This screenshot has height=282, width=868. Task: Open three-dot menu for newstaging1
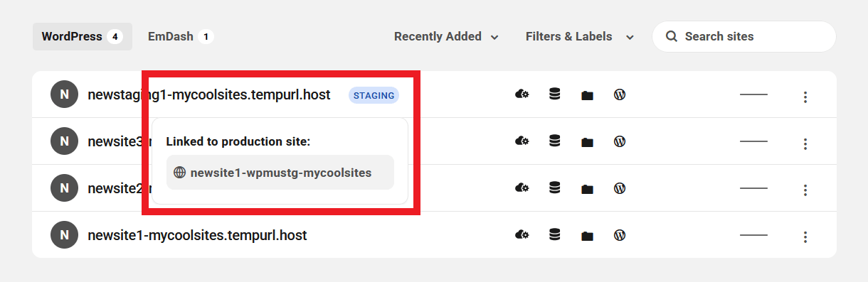click(805, 97)
